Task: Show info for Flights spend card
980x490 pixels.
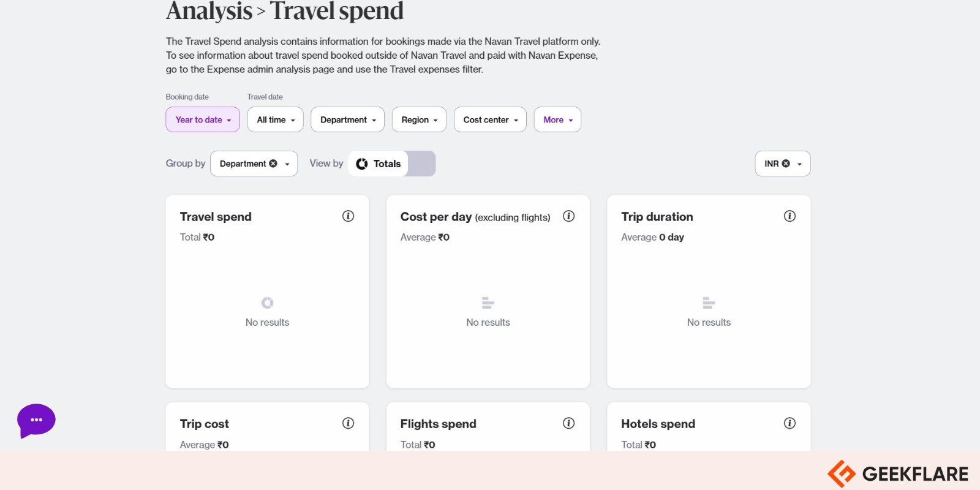Action: tap(568, 423)
